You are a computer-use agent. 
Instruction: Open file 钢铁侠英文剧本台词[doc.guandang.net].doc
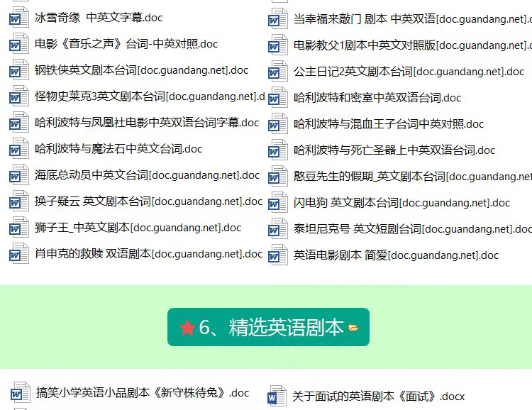[x=141, y=70]
